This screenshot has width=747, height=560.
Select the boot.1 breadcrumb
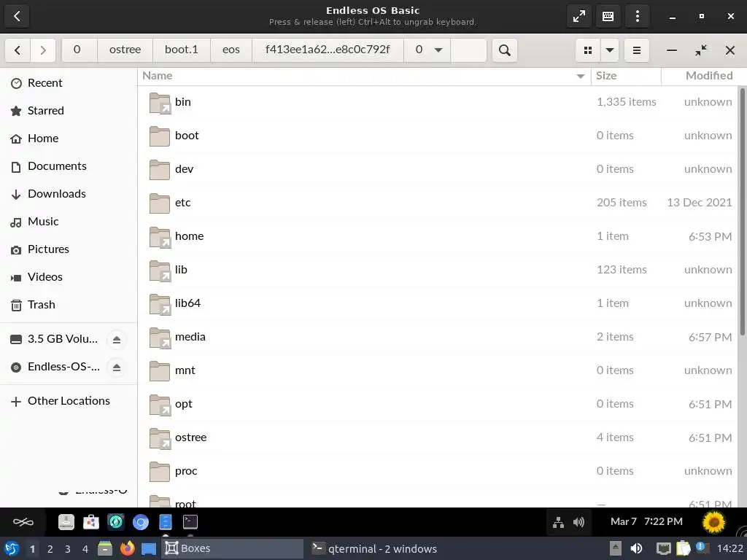[x=181, y=50]
